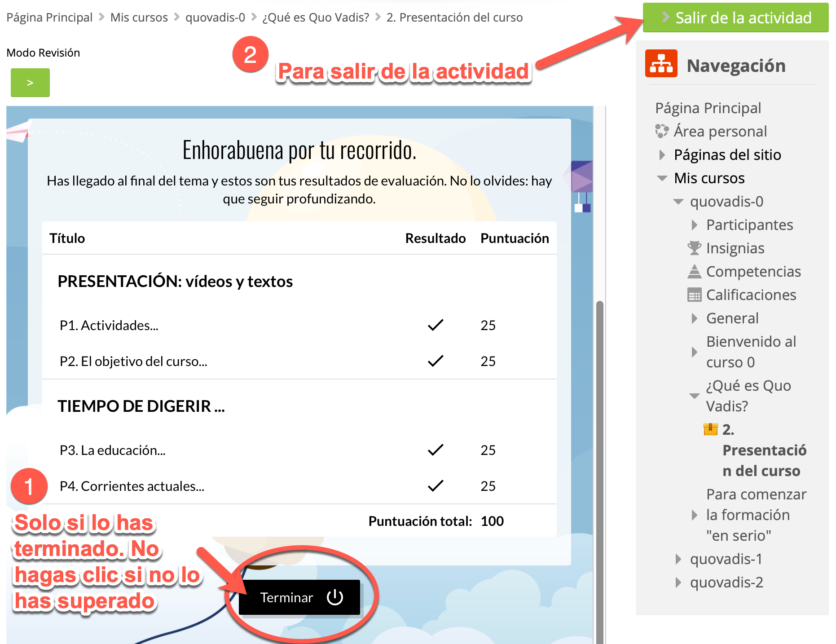Open Mis cursos in breadcrumb
Image resolution: width=836 pixels, height=644 pixels.
pos(139,18)
